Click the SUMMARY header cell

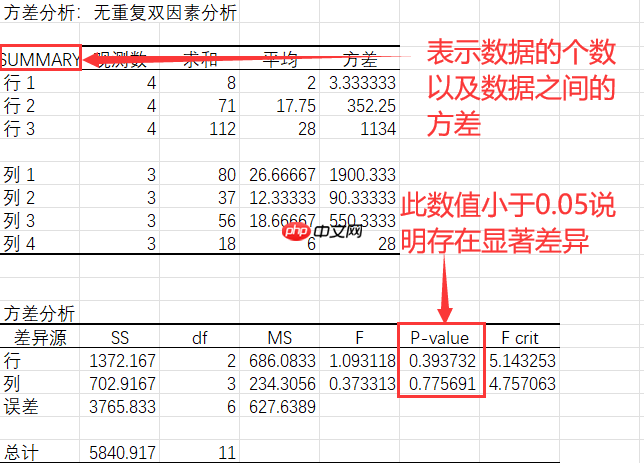pos(41,58)
